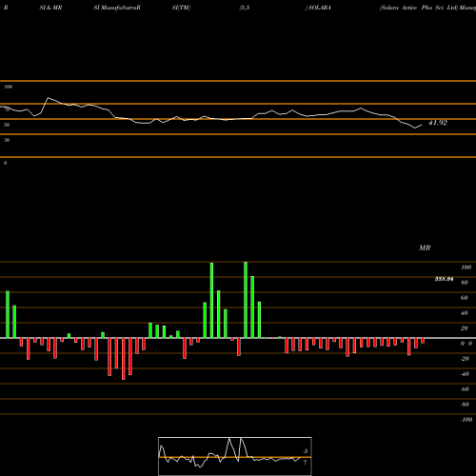The height and width of the screenshot is (476, 476).
Task: Click the peak of the RSI line near 70
Action: (x=48, y=98)
